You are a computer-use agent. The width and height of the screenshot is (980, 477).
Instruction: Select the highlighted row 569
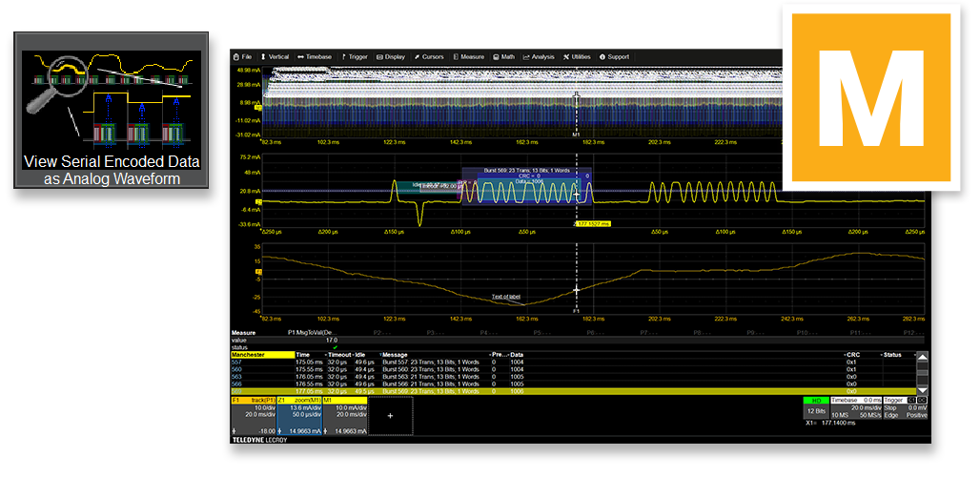click(573, 391)
